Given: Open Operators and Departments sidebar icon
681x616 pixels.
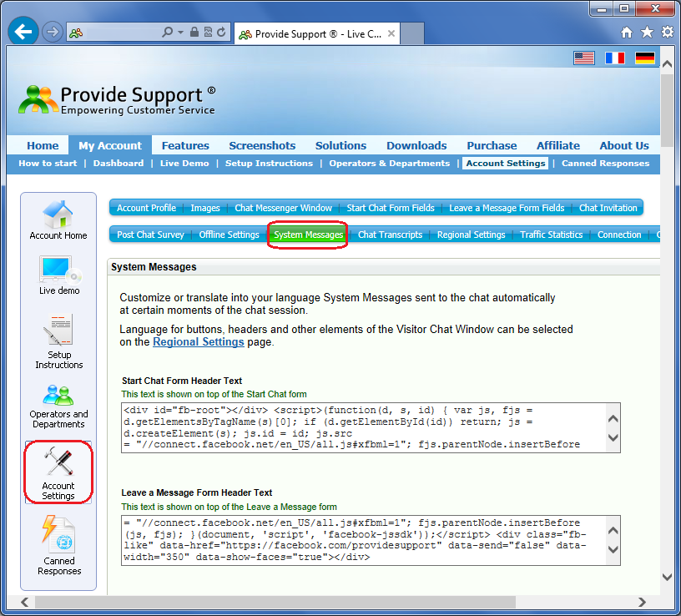Looking at the screenshot, I should click(58, 407).
